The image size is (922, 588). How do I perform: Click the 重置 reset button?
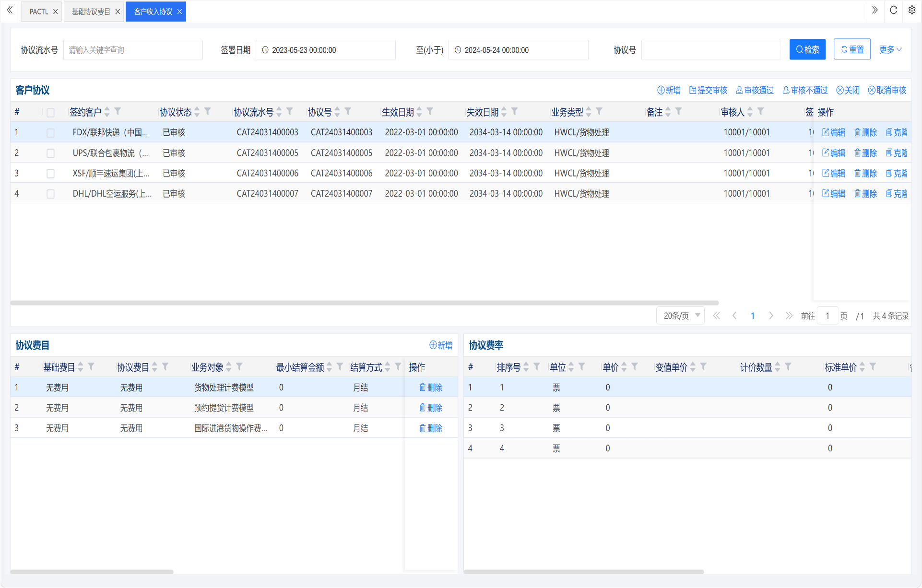tap(852, 49)
